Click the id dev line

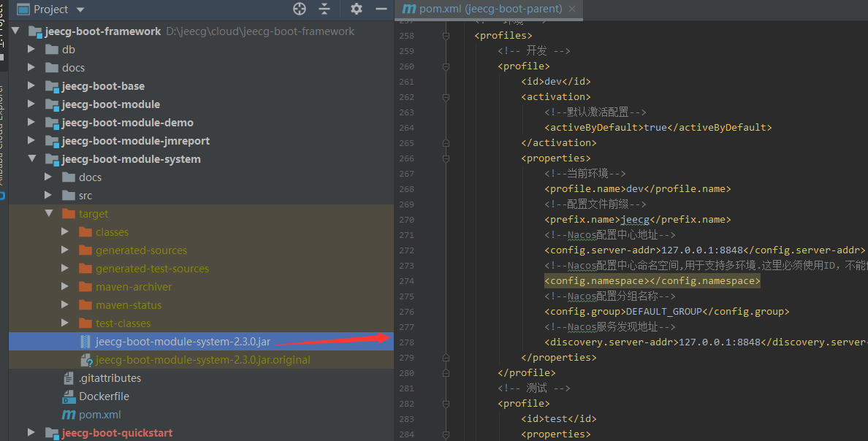pos(556,81)
